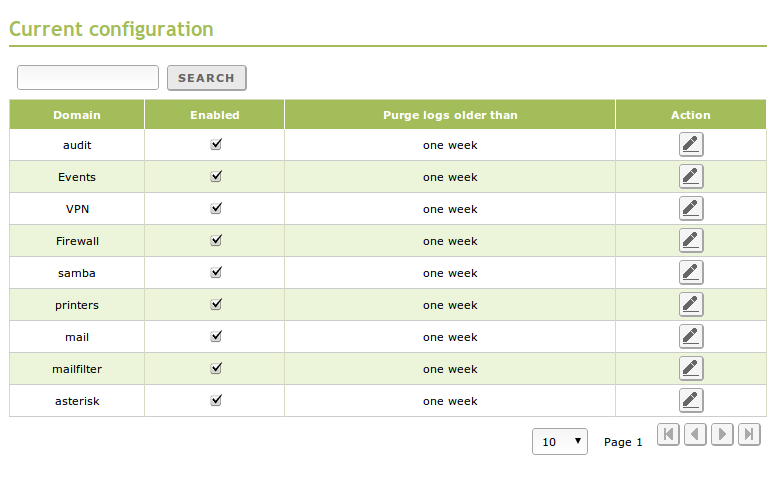
Task: Go to the next page
Action: (722, 434)
